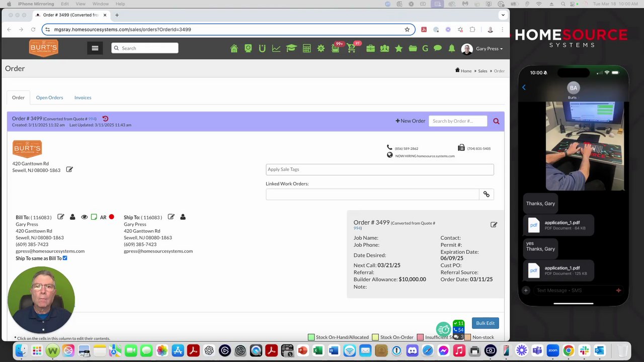Toggle the eye icon next to Bill To
The image size is (644, 362).
(x=84, y=217)
